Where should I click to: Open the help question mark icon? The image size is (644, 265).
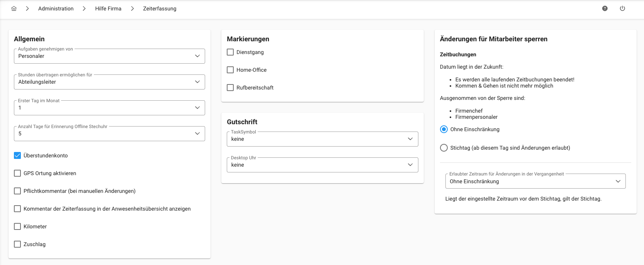tap(605, 8)
